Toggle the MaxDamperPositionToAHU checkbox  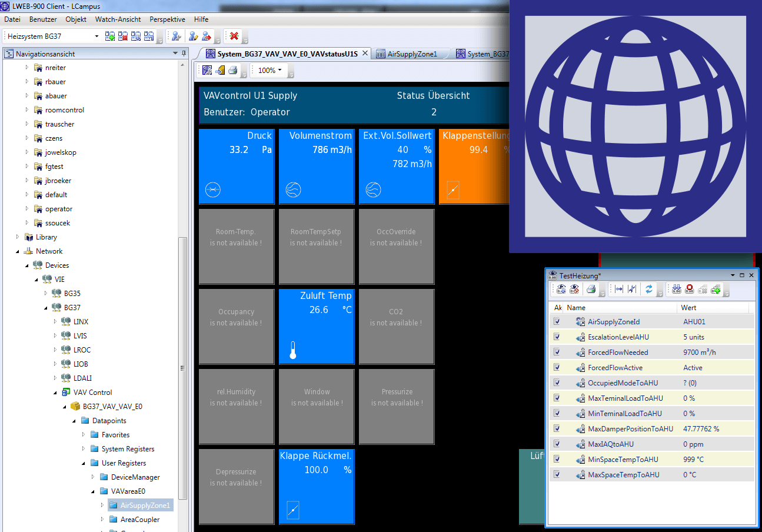pyautogui.click(x=557, y=428)
